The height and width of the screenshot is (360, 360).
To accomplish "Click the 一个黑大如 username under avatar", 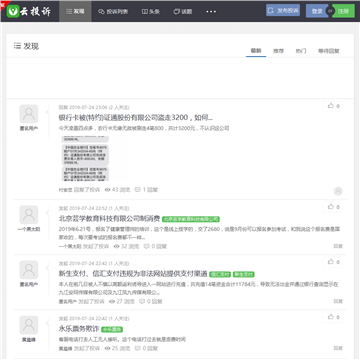I will [29, 229].
